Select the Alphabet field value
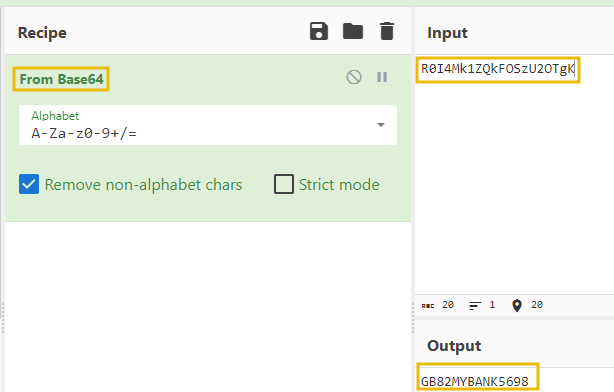 (x=84, y=134)
